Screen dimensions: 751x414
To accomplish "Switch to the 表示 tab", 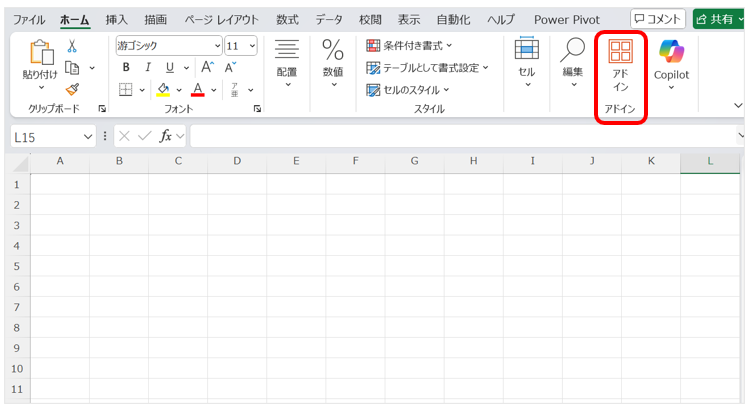I will pos(409,20).
